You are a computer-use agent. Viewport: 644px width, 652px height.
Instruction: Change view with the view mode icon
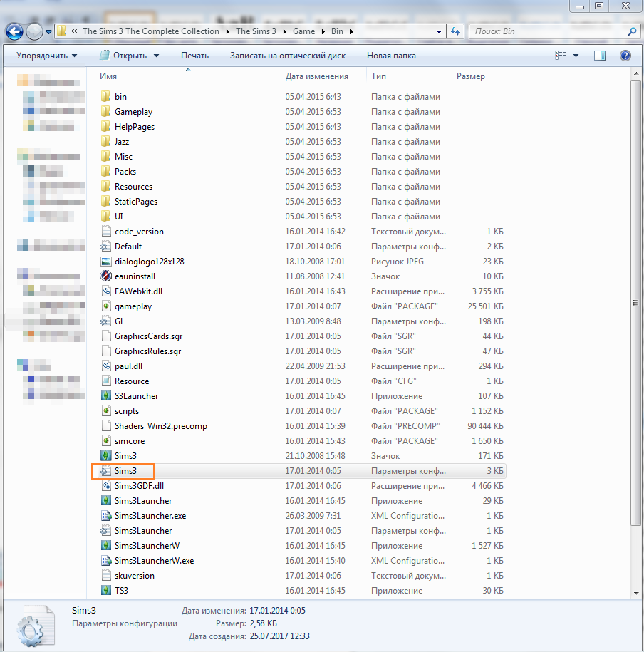[561, 56]
